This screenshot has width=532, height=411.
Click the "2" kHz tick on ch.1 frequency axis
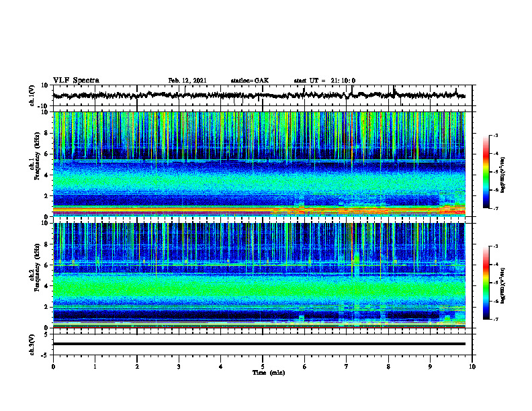47,196
